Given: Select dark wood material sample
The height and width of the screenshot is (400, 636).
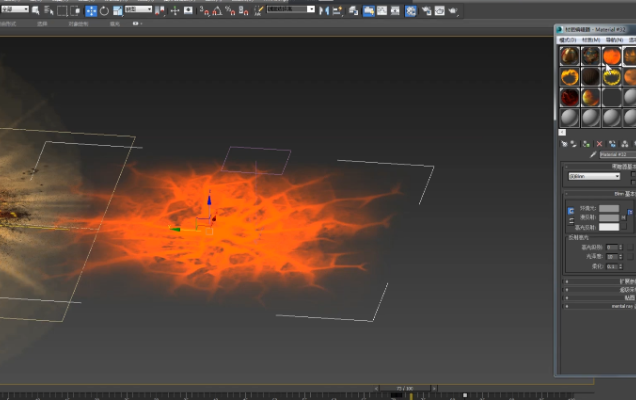Looking at the screenshot, I should click(591, 77).
